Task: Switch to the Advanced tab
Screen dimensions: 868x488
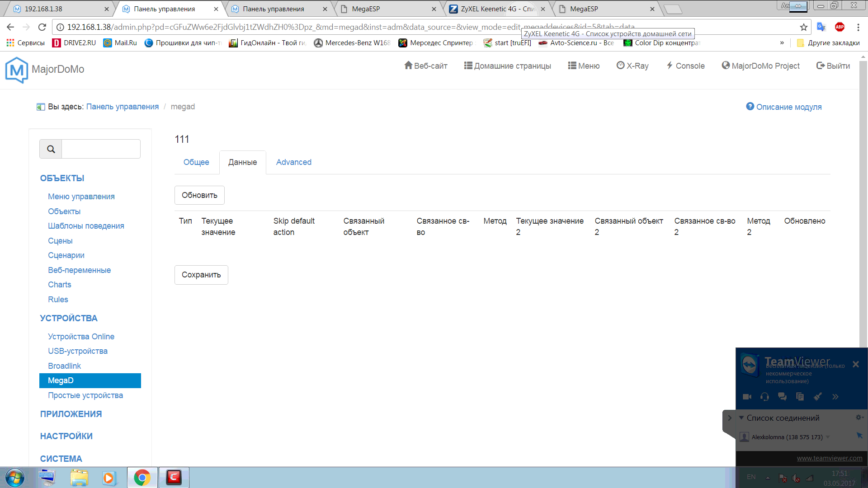Action: point(293,162)
